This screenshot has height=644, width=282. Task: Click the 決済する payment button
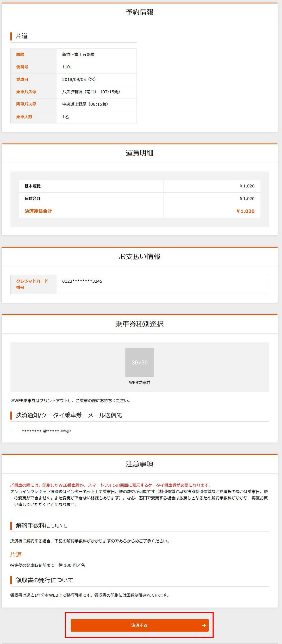[x=139, y=625]
